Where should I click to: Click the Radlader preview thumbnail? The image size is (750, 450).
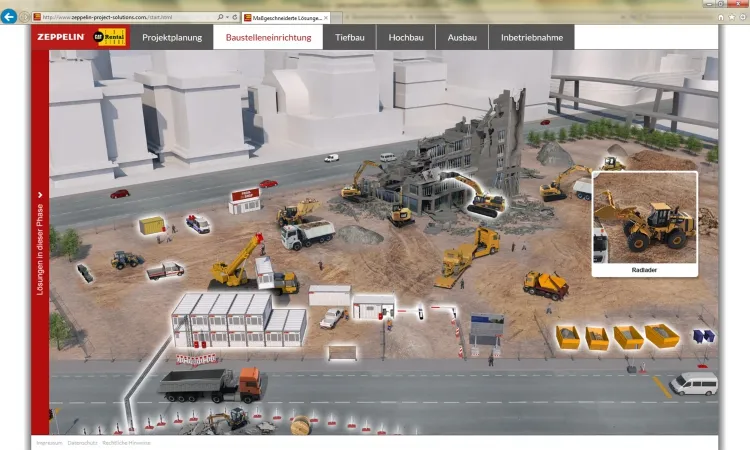(x=644, y=223)
